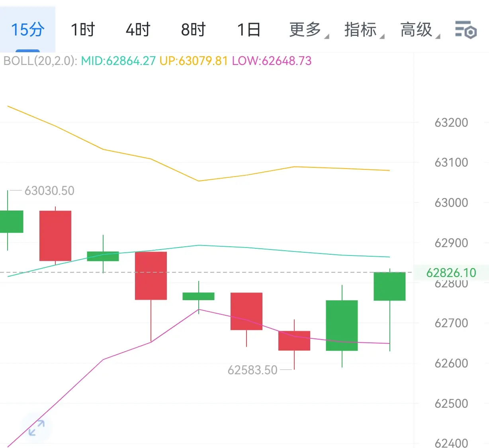489x448 pixels.
Task: Tap the fullscreen expand arrows icon
Action: pos(36,428)
